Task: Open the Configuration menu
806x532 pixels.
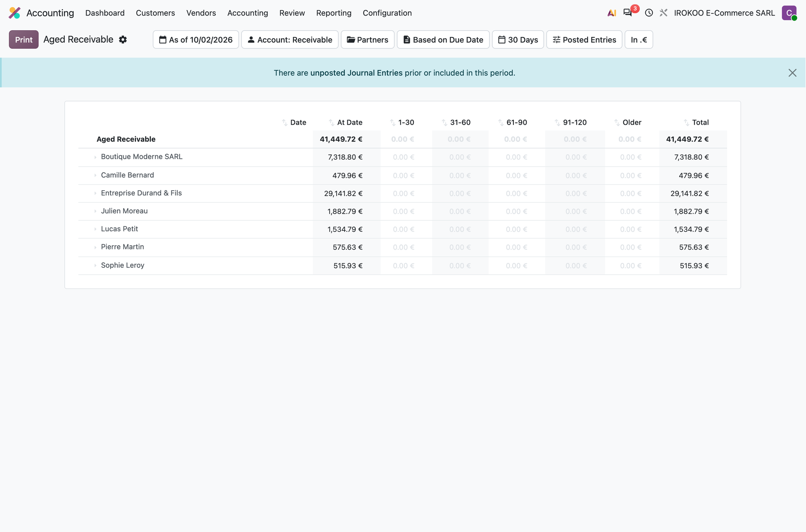Action: (387, 13)
